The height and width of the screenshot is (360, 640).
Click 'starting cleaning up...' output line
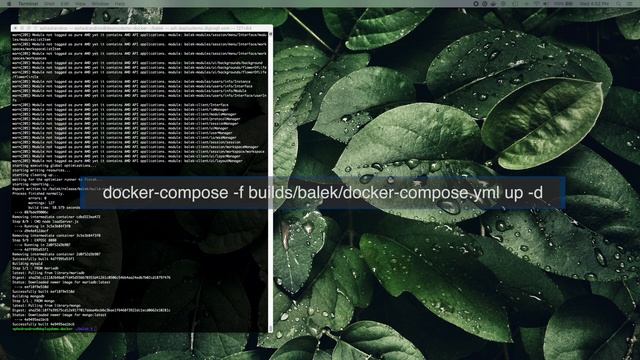36,175
